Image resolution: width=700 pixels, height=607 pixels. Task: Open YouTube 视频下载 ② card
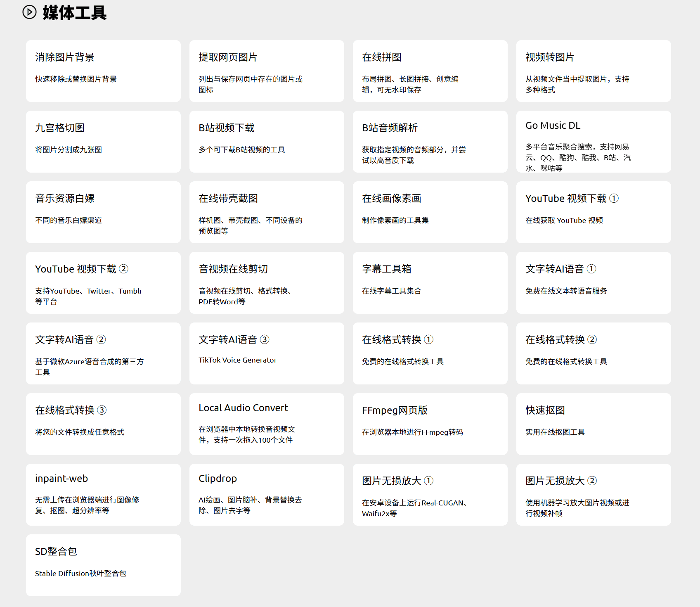(103, 283)
